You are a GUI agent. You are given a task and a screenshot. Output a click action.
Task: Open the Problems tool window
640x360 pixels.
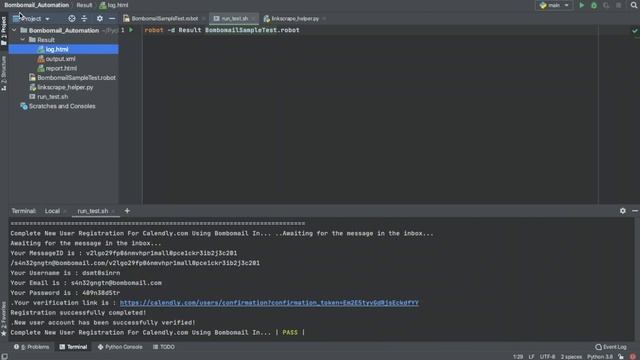pyautogui.click(x=31, y=347)
